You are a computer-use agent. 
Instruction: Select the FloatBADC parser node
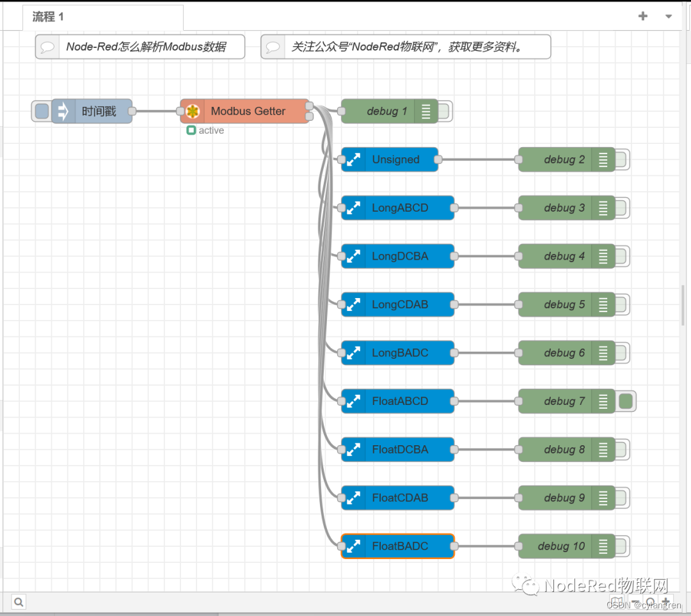(398, 546)
